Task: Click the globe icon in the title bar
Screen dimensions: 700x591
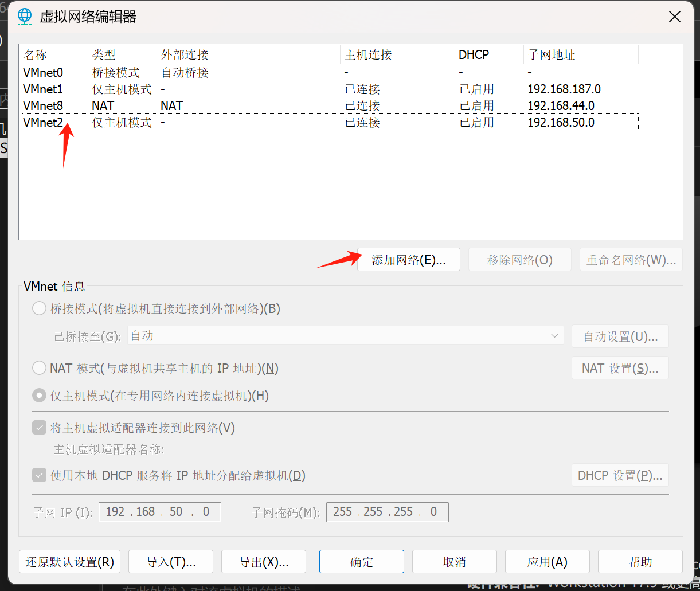Action: tap(24, 16)
